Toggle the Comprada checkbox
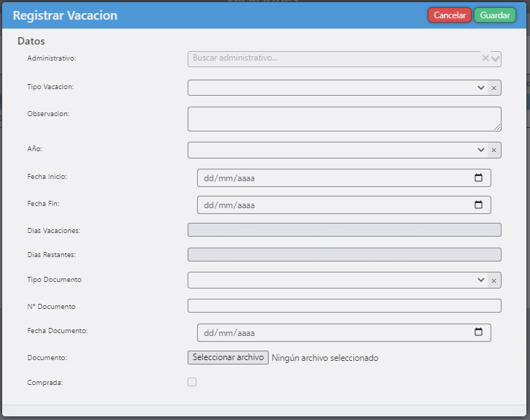The image size is (530, 420). pyautogui.click(x=192, y=382)
